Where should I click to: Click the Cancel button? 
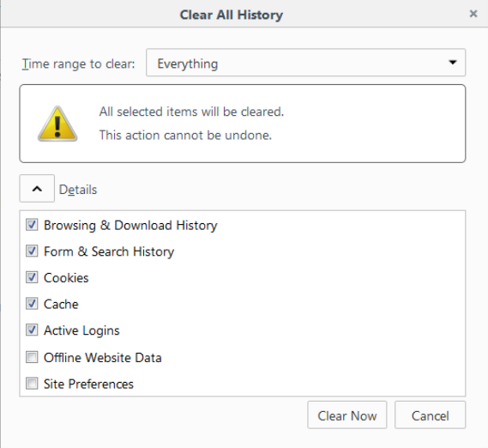tap(431, 415)
